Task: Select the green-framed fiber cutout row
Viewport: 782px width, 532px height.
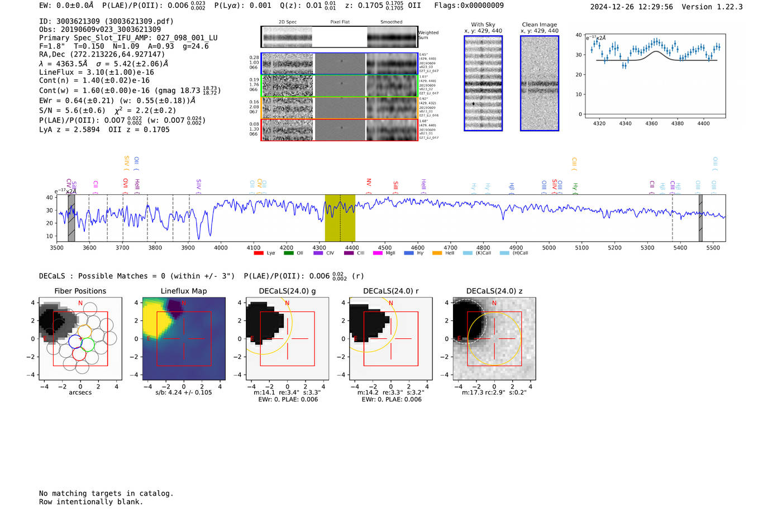Action: [340, 85]
